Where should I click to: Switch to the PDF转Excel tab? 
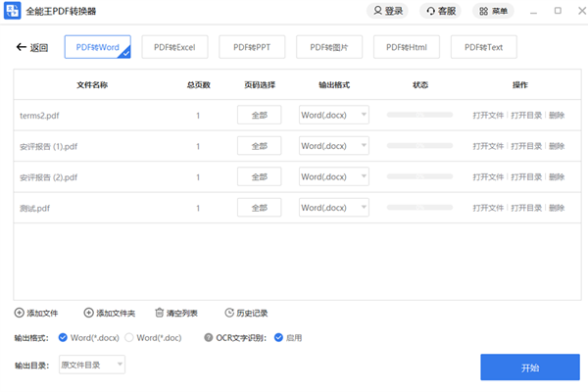(174, 46)
